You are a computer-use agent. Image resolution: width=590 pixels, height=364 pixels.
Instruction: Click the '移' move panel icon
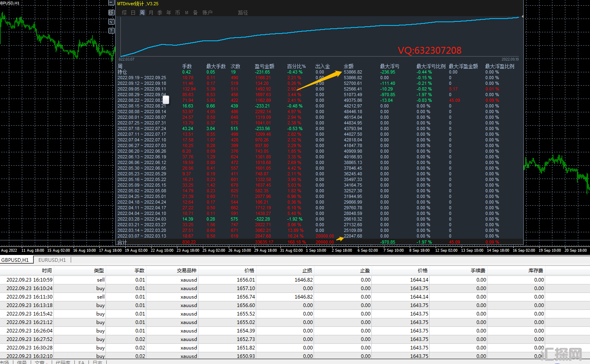(112, 13)
